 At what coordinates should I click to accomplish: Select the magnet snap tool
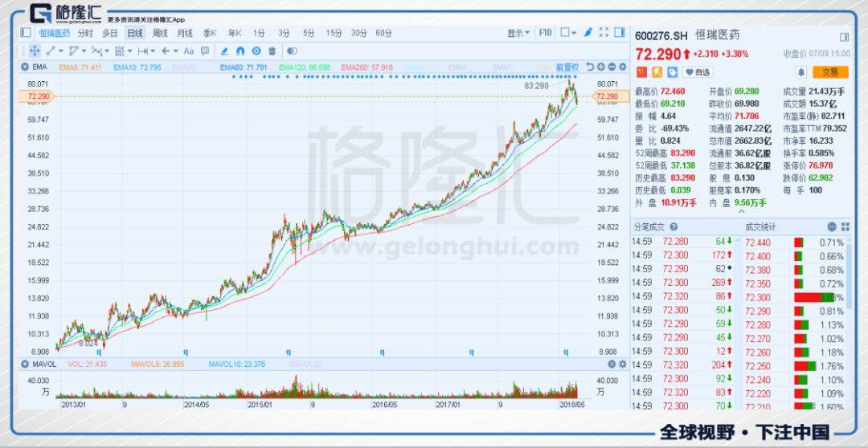[240, 51]
